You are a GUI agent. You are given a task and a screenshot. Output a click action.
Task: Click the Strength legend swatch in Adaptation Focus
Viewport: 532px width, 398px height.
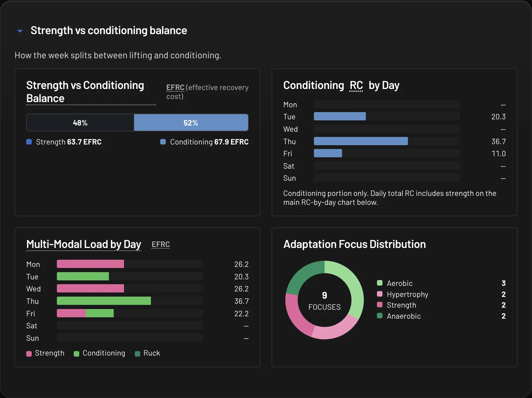click(x=380, y=305)
